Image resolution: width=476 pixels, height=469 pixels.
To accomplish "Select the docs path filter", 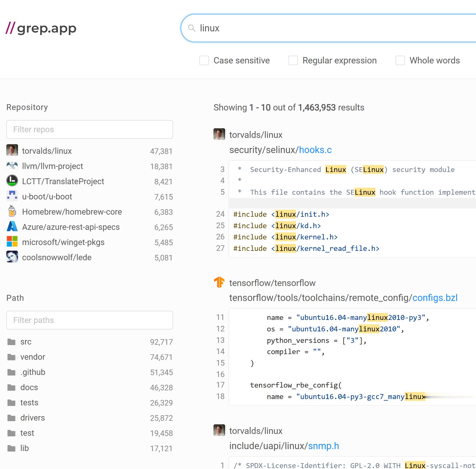I will (x=90, y=388).
